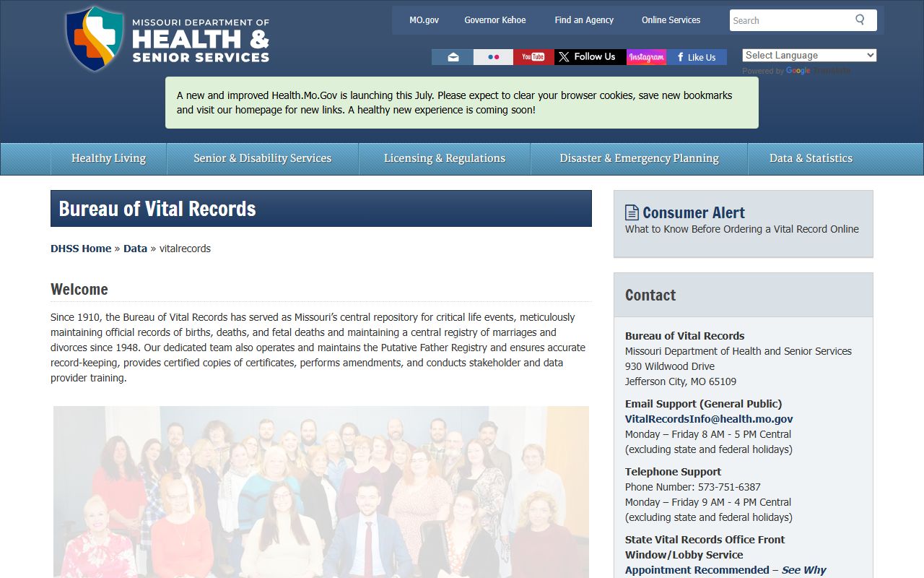The width and height of the screenshot is (924, 578).
Task: Open the Instagram social icon
Action: coord(646,57)
